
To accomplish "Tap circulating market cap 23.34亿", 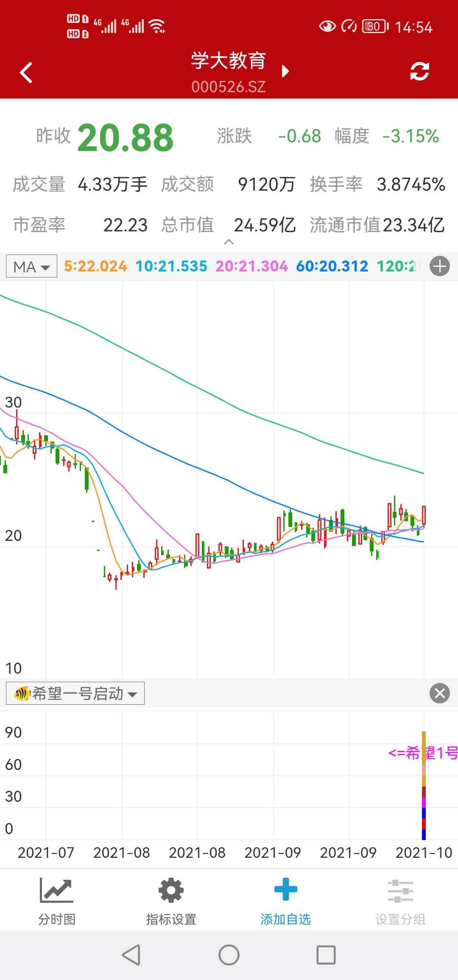I will coord(413,225).
